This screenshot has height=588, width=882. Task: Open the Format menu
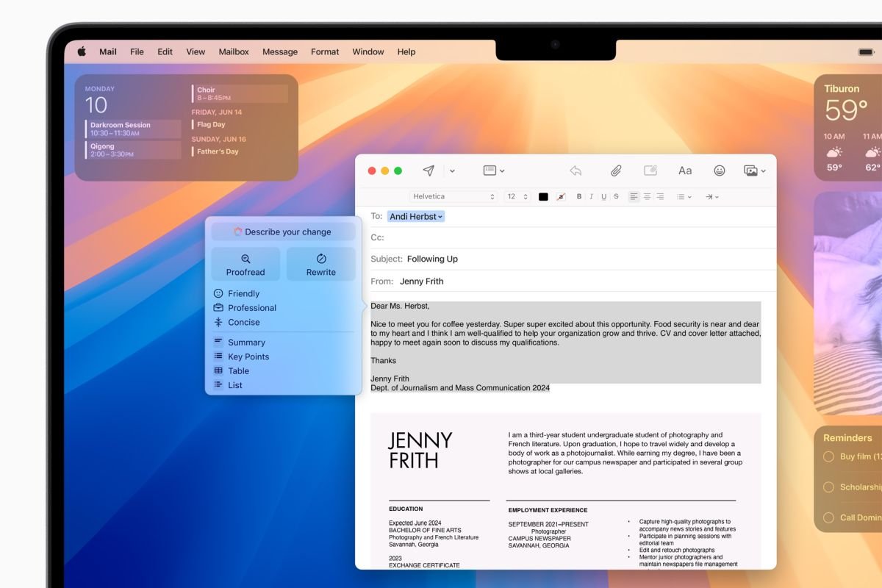pos(325,52)
